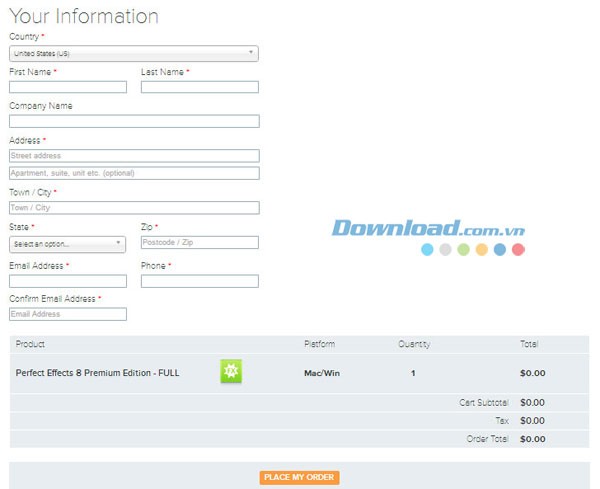Click the Town / City input field

click(x=134, y=208)
